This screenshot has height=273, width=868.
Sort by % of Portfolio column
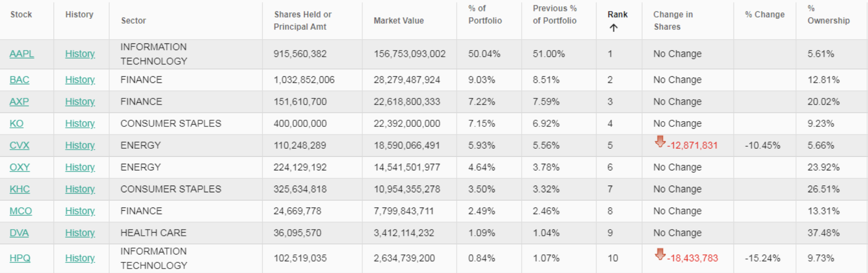(x=485, y=14)
